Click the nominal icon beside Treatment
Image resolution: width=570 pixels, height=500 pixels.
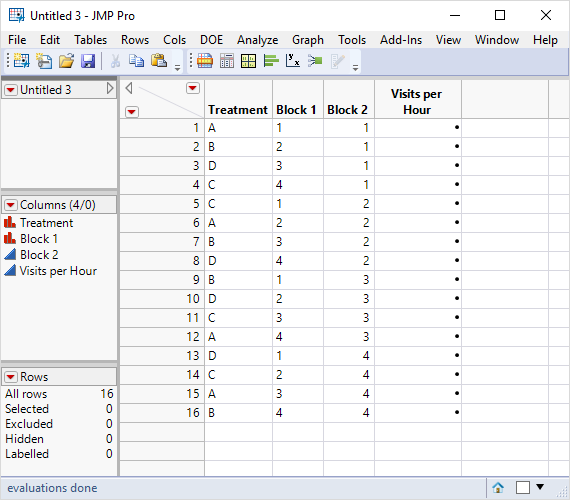tap(10, 222)
